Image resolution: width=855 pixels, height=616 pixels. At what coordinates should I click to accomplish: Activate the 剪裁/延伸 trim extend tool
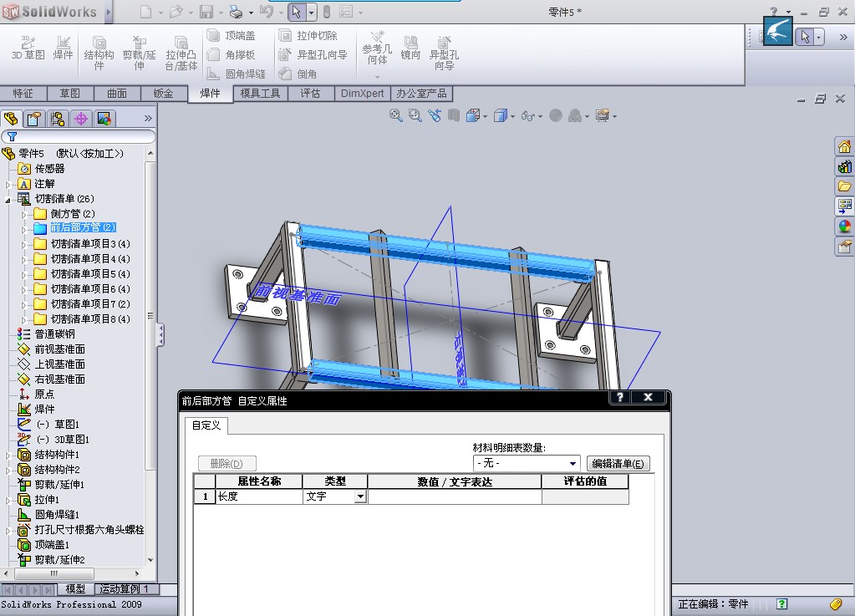tap(139, 53)
